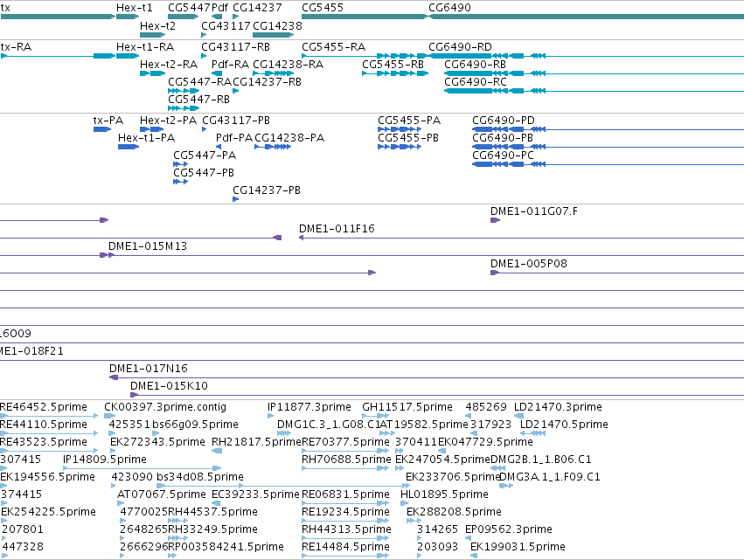This screenshot has width=744, height=560.
Task: Click the Pdf-PA protein label
Action: pos(234,138)
